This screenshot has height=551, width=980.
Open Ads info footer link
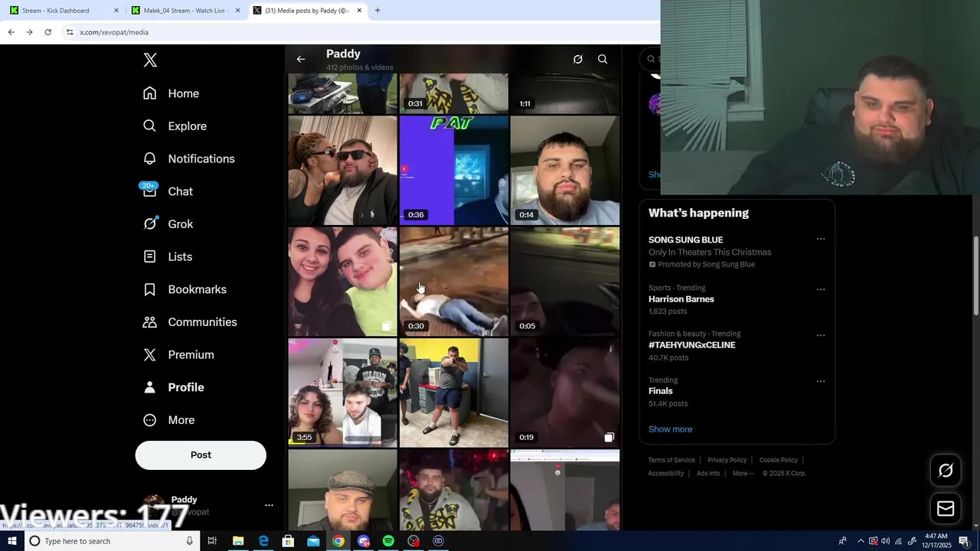[708, 473]
